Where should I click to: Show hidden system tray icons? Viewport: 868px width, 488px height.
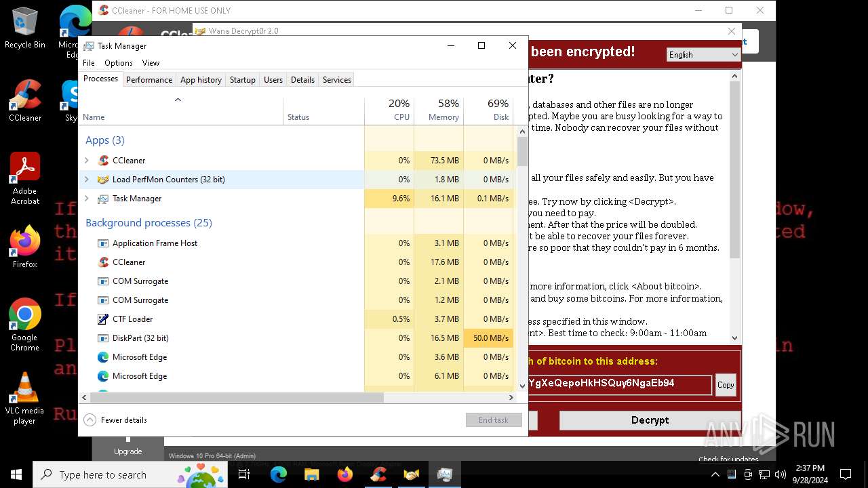point(716,474)
